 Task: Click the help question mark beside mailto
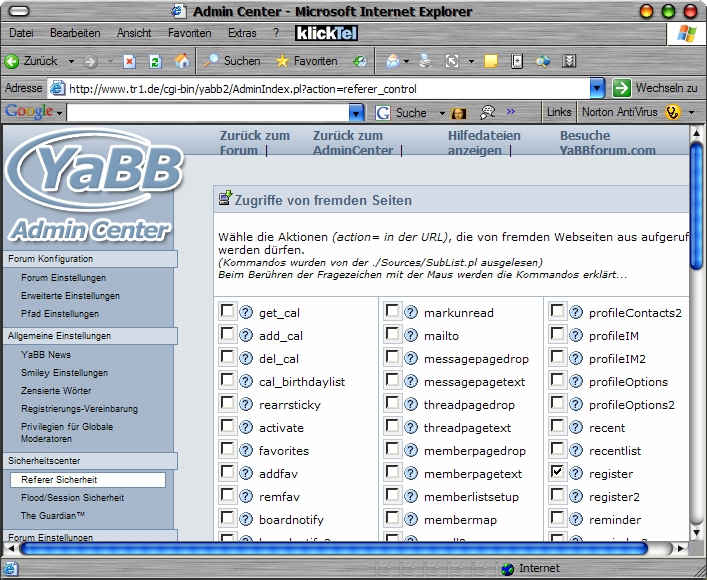[411, 336]
